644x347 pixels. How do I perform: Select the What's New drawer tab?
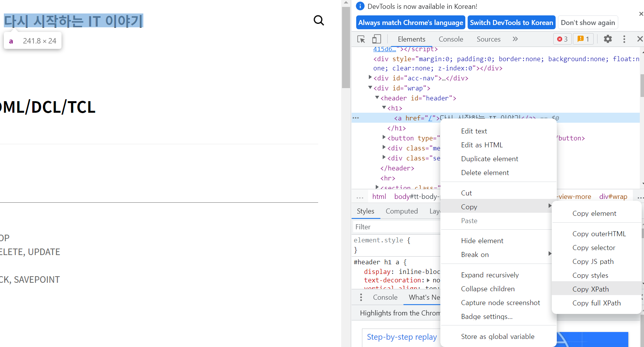click(x=424, y=297)
